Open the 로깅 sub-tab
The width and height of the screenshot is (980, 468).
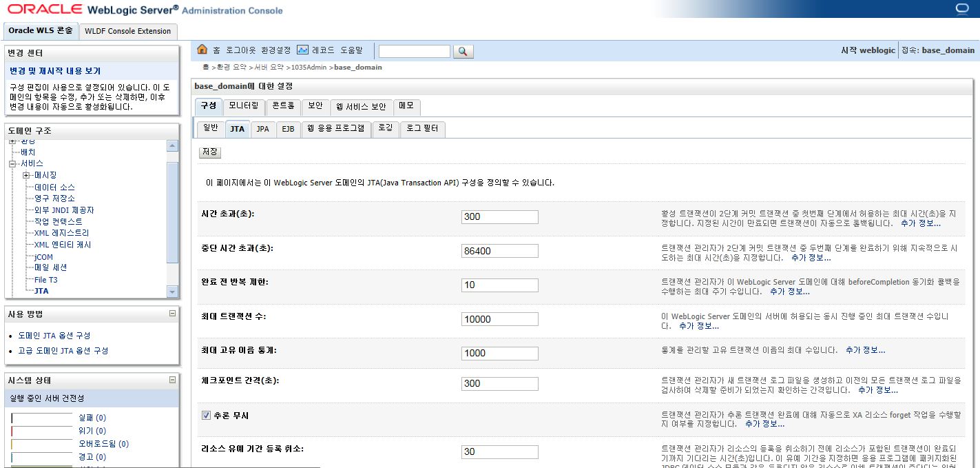pyautogui.click(x=386, y=129)
